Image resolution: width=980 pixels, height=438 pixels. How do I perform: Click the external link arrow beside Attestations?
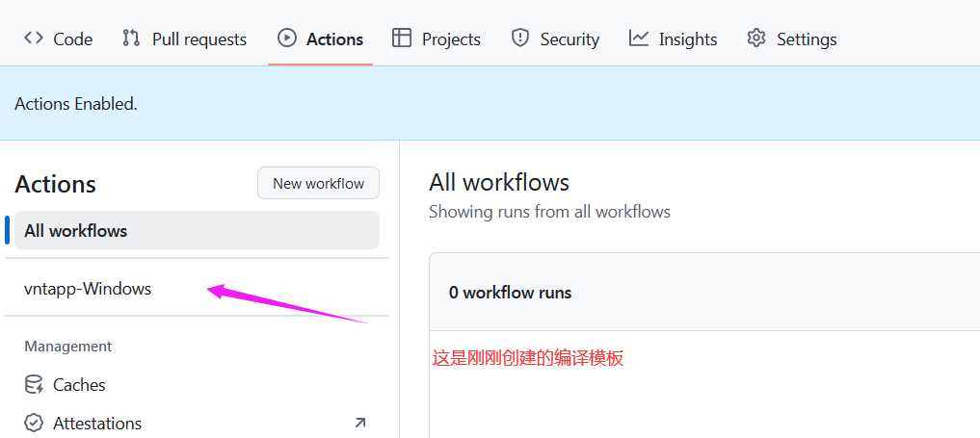[x=360, y=423]
